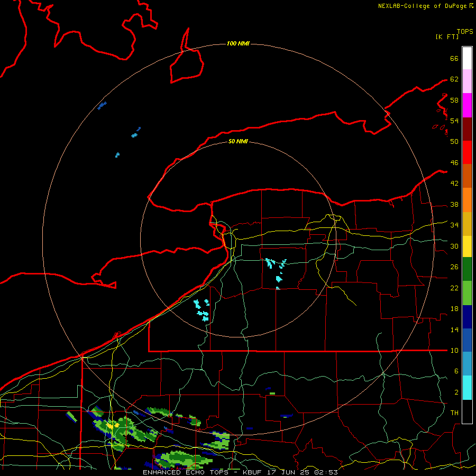Click the 26 value on the legend scale
This screenshot has height=476, width=476.
tap(454, 267)
